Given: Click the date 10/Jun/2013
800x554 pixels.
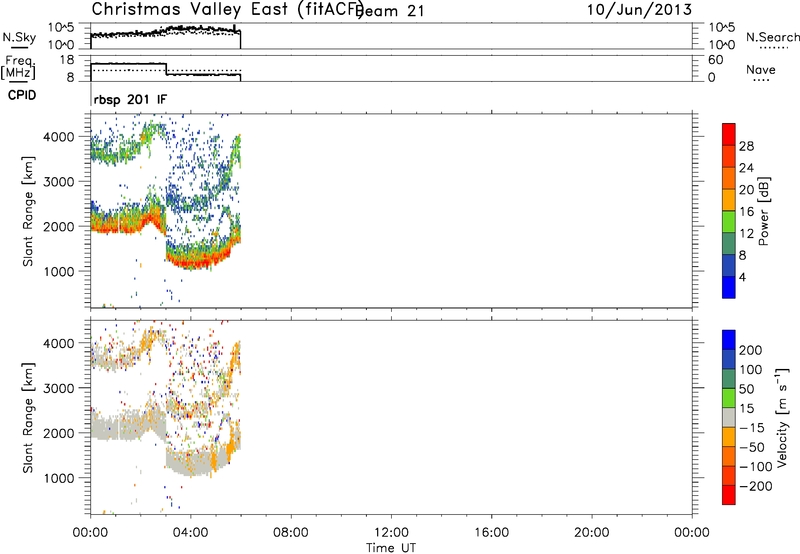Looking at the screenshot, I should click(639, 10).
